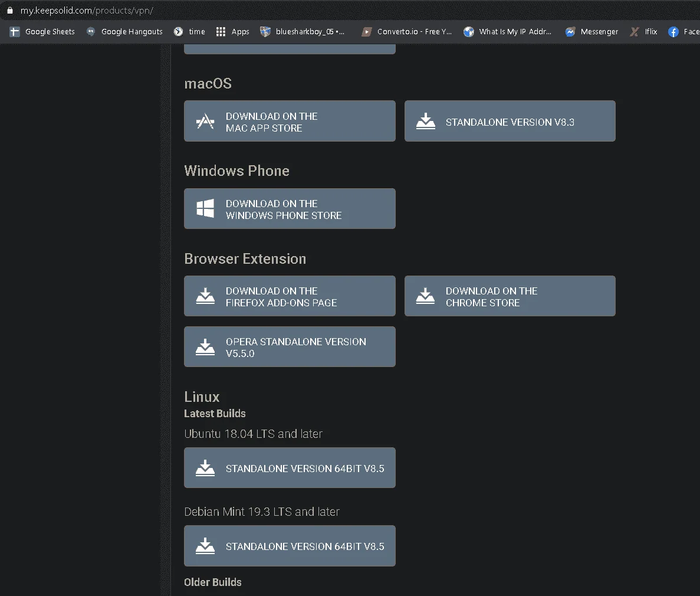
Task: Click the Apps grid bookmark icon
Action: [221, 32]
